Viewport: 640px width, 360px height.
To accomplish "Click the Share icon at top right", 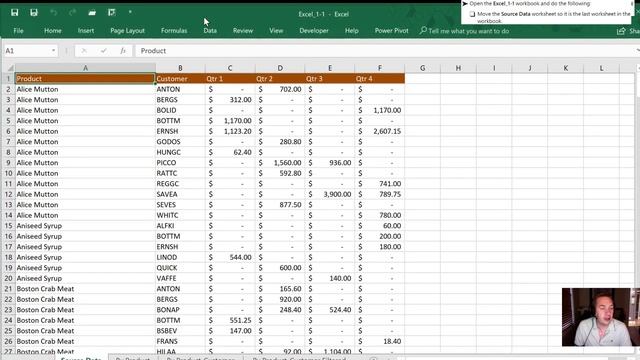I will (621, 31).
